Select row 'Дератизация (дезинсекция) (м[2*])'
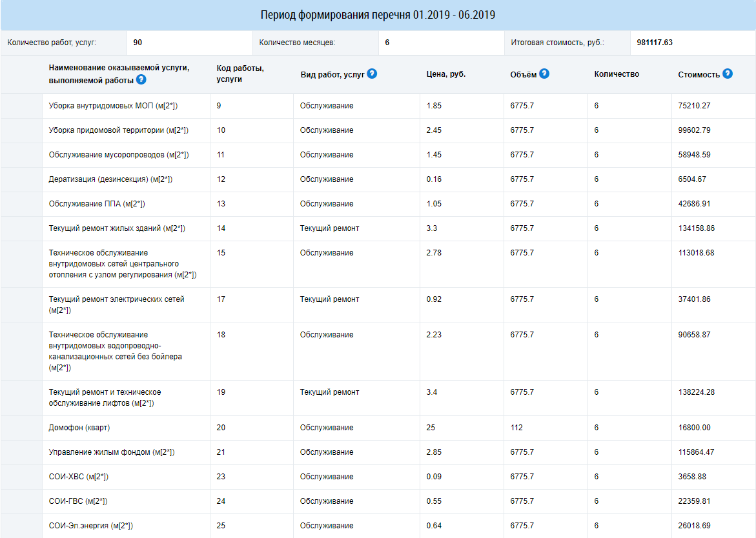Image resolution: width=756 pixels, height=538 pixels. pos(378,179)
